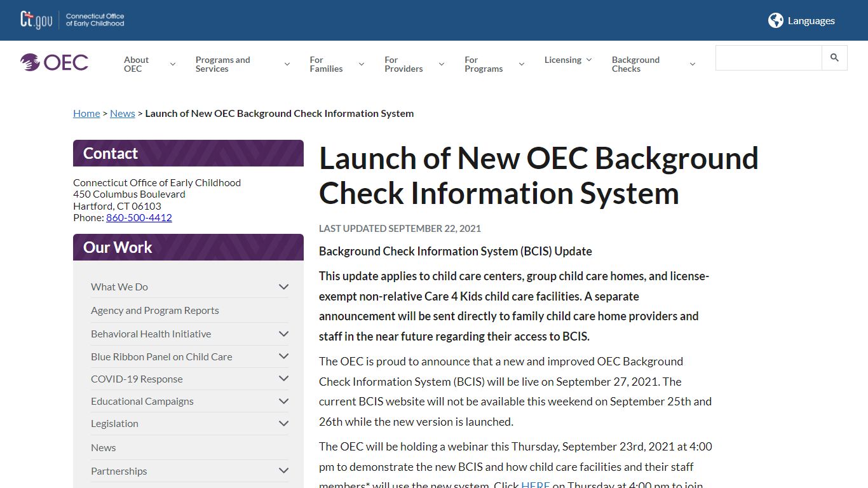Open Blue Ribbon Panel on Child Care
The height and width of the screenshot is (488, 868).
coord(161,356)
